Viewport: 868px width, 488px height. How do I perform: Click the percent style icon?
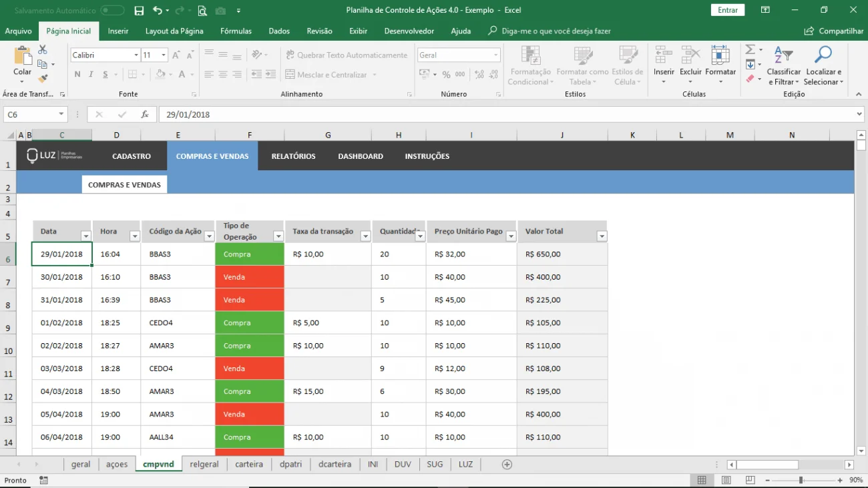pyautogui.click(x=446, y=75)
